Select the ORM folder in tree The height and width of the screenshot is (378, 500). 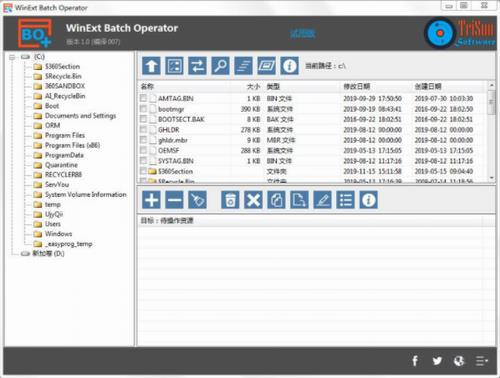coord(52,125)
